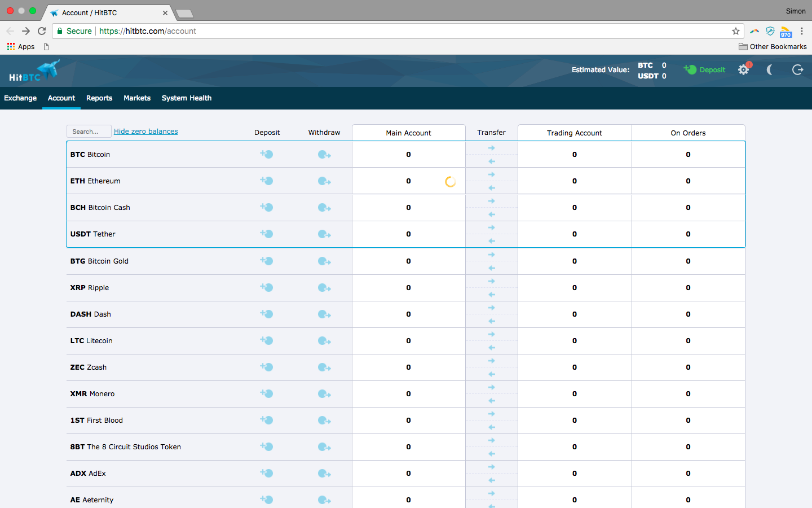The width and height of the screenshot is (812, 508).
Task: Open withdraw for 8BT token
Action: [324, 447]
